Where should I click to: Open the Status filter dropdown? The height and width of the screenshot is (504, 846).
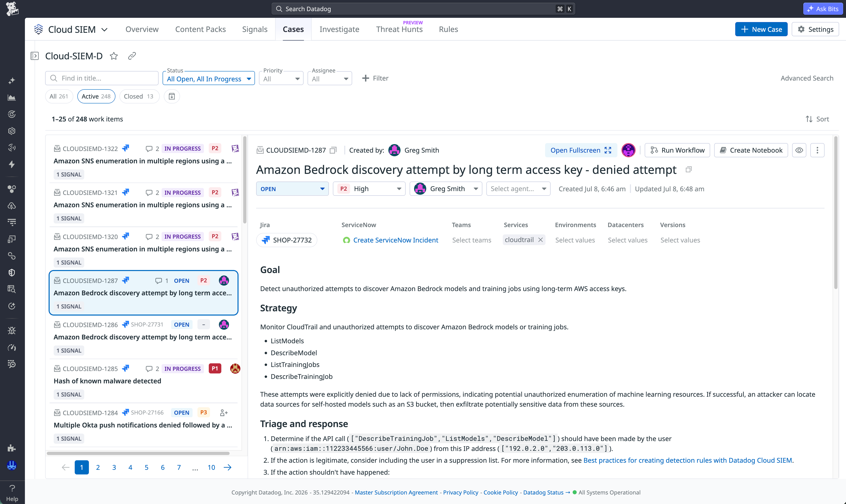tap(209, 79)
